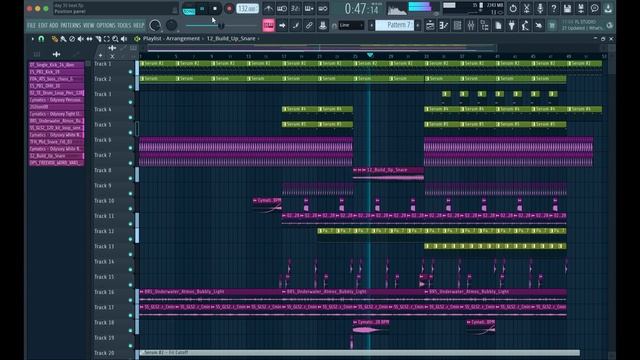The width and height of the screenshot is (640, 360).
Task: Open the Playlist options arrow menu
Action: (x=33, y=39)
